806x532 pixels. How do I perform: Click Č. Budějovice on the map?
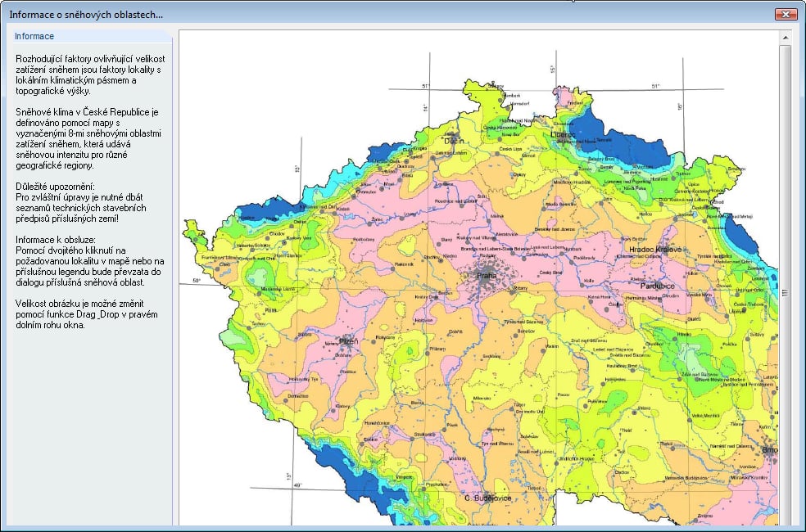tap(488, 498)
